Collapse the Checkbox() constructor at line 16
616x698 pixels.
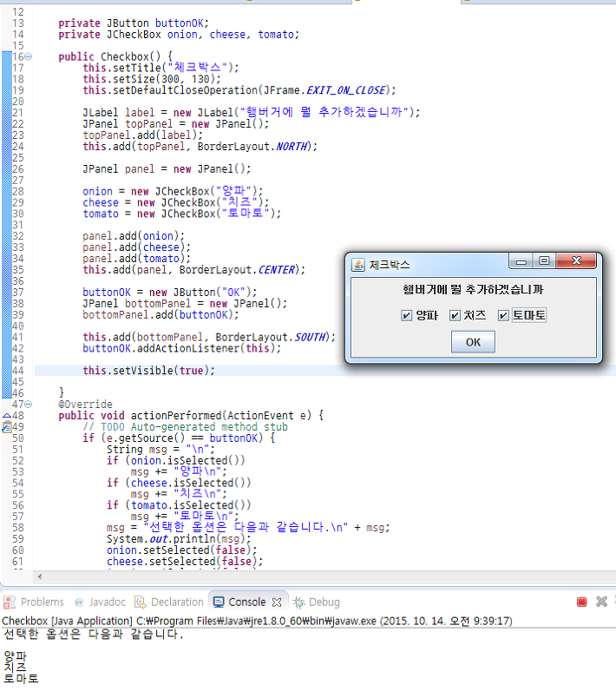tap(29, 56)
